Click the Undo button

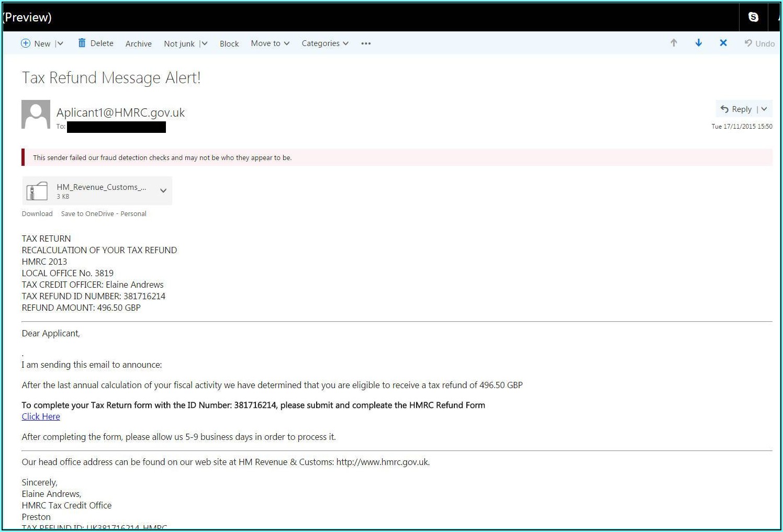pos(759,43)
